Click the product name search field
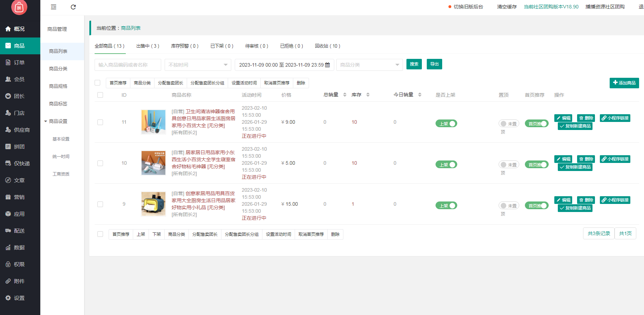 128,65
